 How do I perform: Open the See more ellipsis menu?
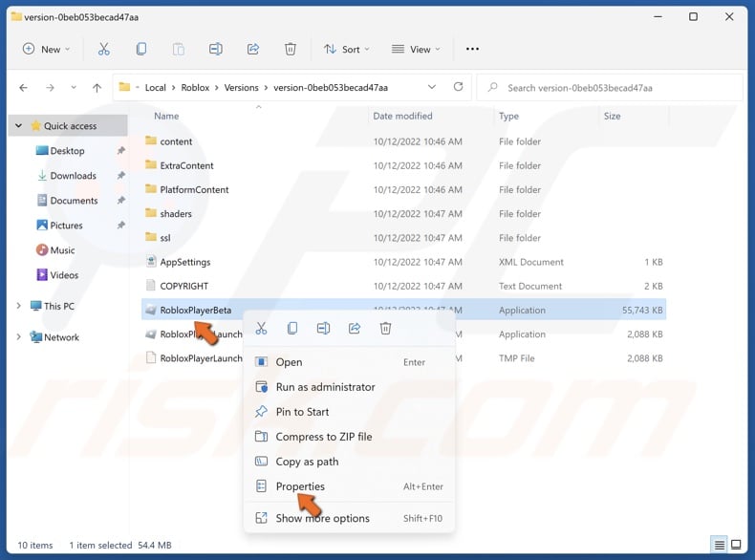point(472,49)
